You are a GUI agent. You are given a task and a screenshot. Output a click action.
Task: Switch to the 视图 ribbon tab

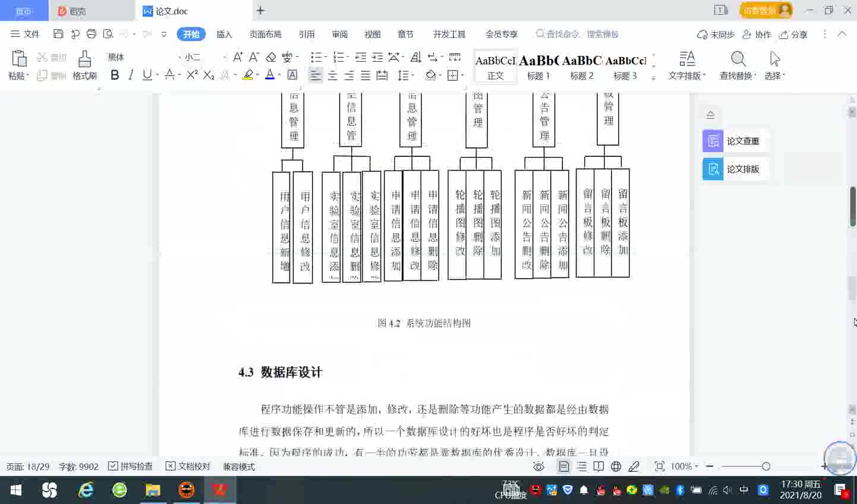pyautogui.click(x=372, y=34)
